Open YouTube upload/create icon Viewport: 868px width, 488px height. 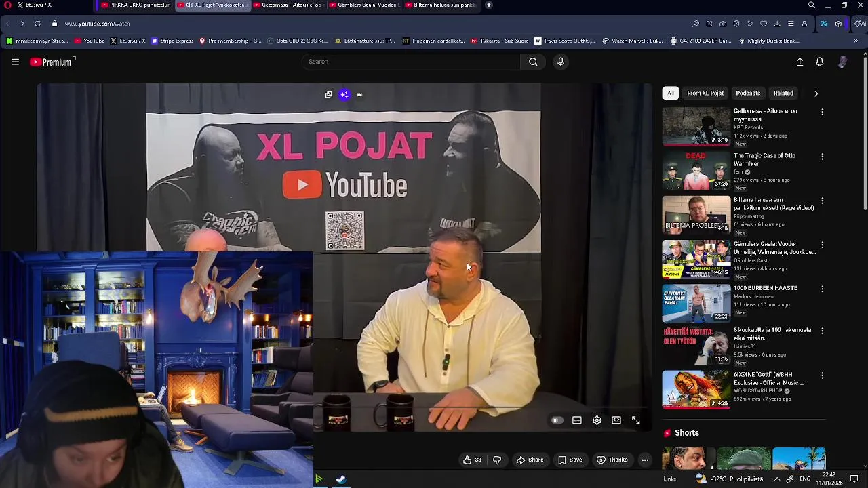click(800, 62)
